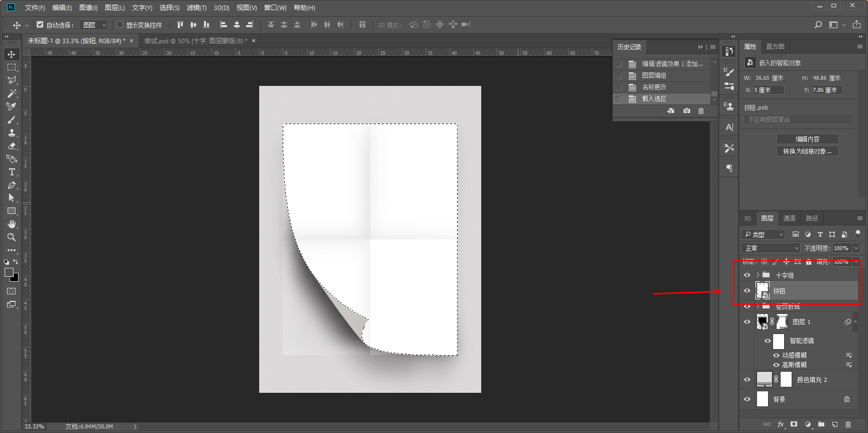The image size is (868, 433).
Task: Select the Type tool
Action: tap(12, 172)
